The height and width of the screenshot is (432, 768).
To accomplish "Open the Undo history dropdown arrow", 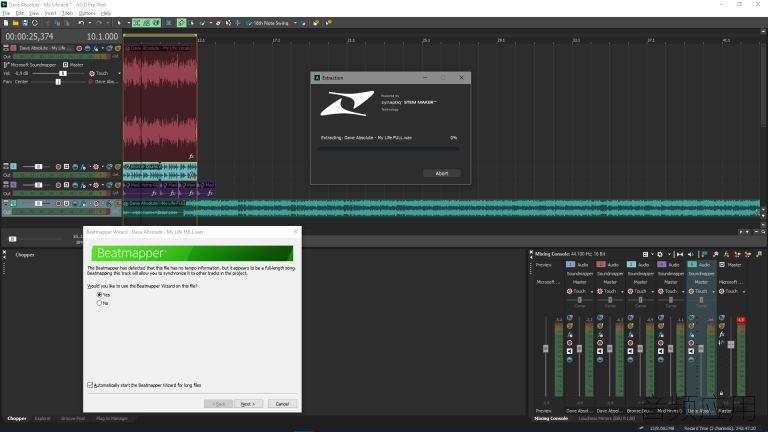I will 90,23.
